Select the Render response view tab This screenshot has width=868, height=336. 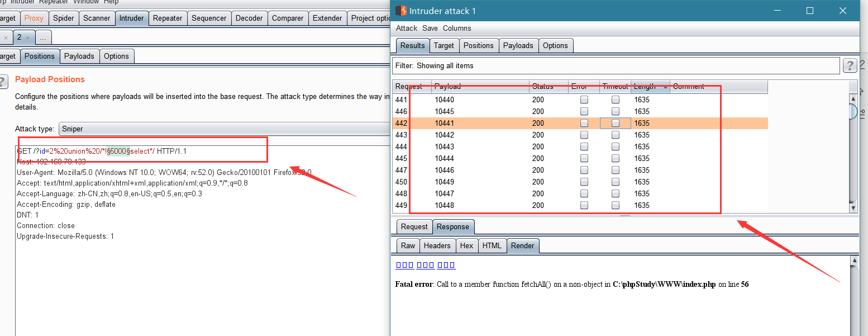point(523,245)
